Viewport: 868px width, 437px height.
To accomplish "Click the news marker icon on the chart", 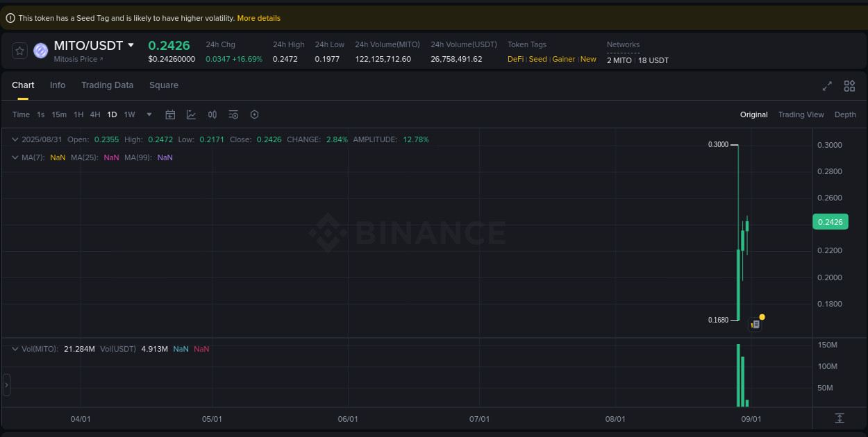I will pyautogui.click(x=756, y=324).
